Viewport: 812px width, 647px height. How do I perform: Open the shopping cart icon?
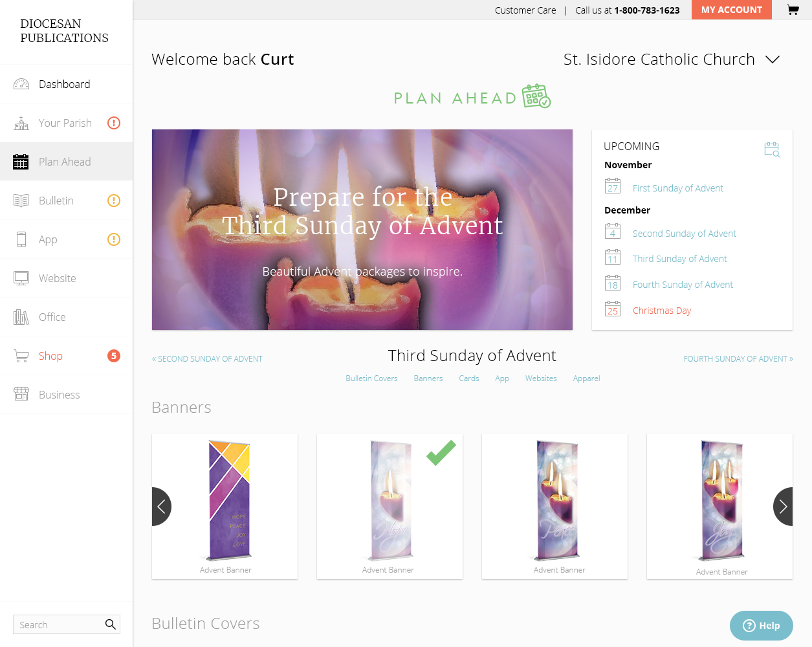(793, 10)
